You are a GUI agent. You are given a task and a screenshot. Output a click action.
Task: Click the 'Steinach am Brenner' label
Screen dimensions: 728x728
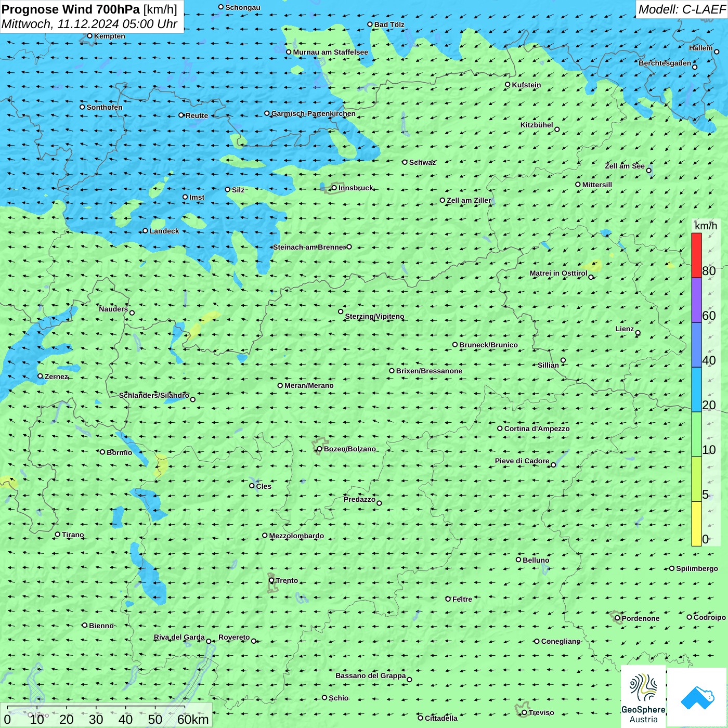pos(309,247)
